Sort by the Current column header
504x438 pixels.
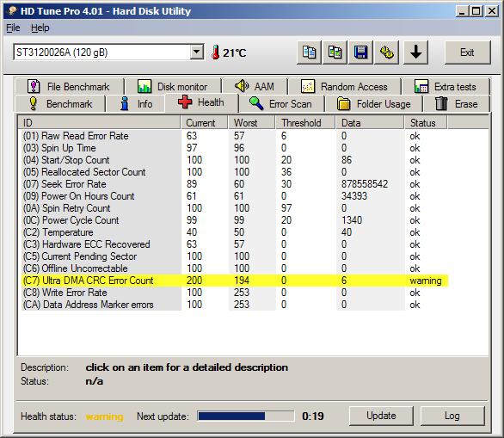point(205,123)
